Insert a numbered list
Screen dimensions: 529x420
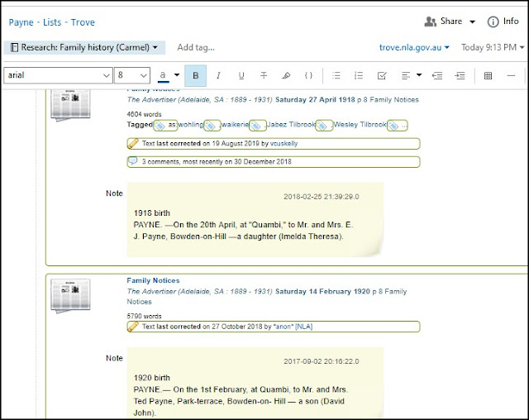point(359,75)
